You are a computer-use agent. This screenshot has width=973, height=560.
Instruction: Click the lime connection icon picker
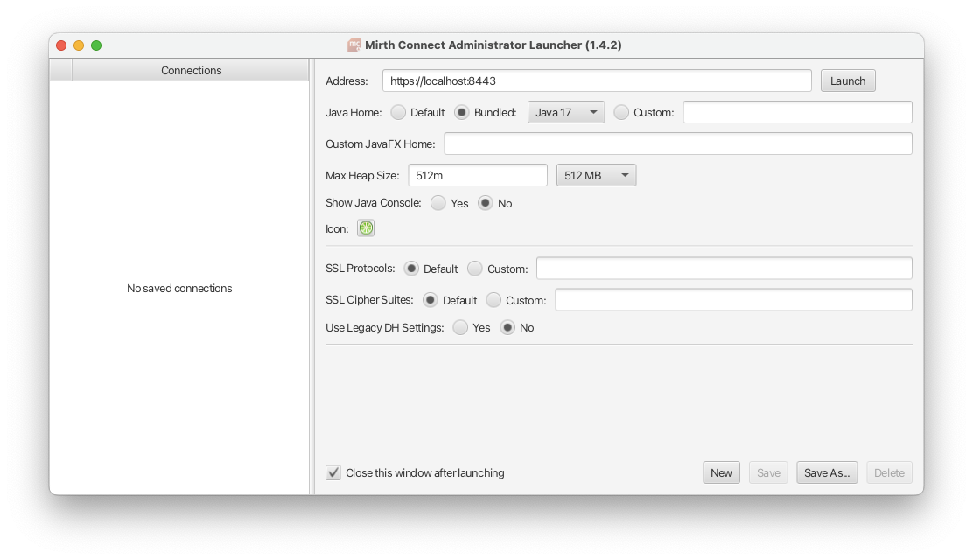click(365, 227)
